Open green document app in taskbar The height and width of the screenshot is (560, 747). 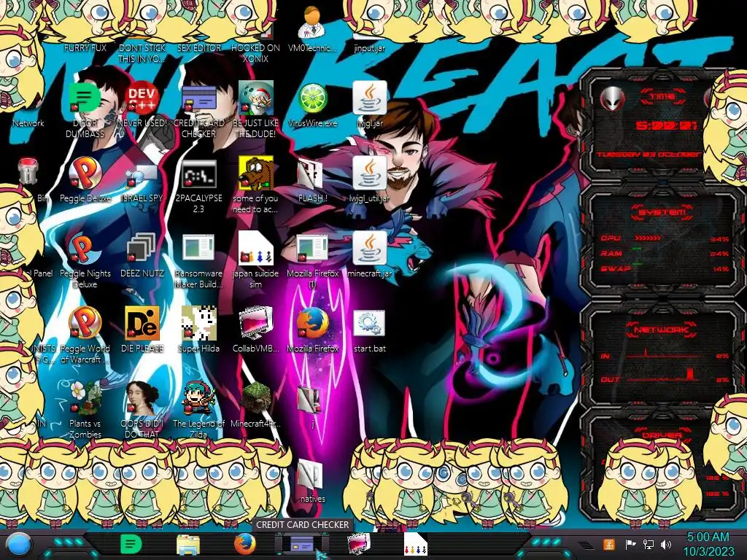coord(131,544)
